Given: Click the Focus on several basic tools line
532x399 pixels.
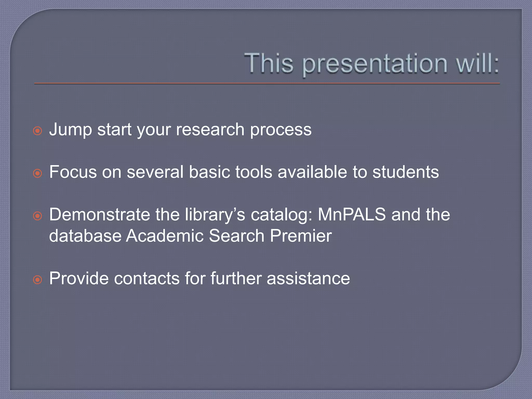Looking at the screenshot, I should click(x=244, y=172).
